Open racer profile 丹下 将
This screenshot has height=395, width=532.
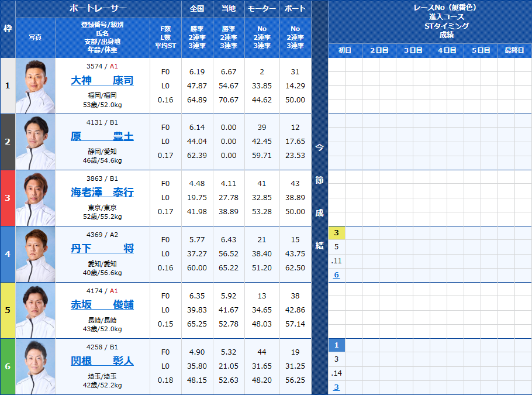tap(102, 249)
